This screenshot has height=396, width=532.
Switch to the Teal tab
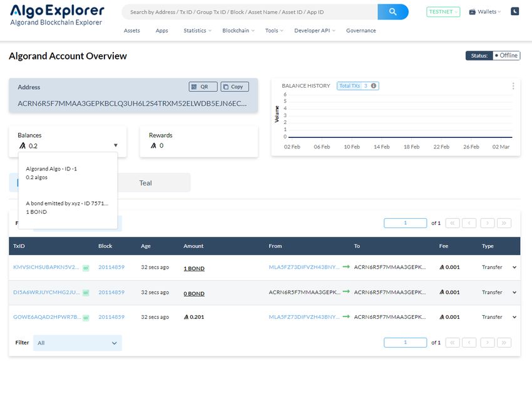145,183
